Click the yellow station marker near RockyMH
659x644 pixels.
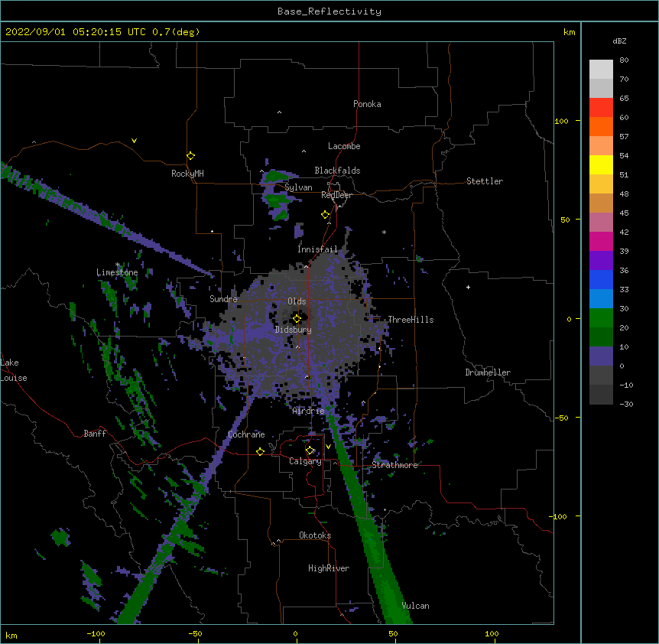[x=190, y=156]
